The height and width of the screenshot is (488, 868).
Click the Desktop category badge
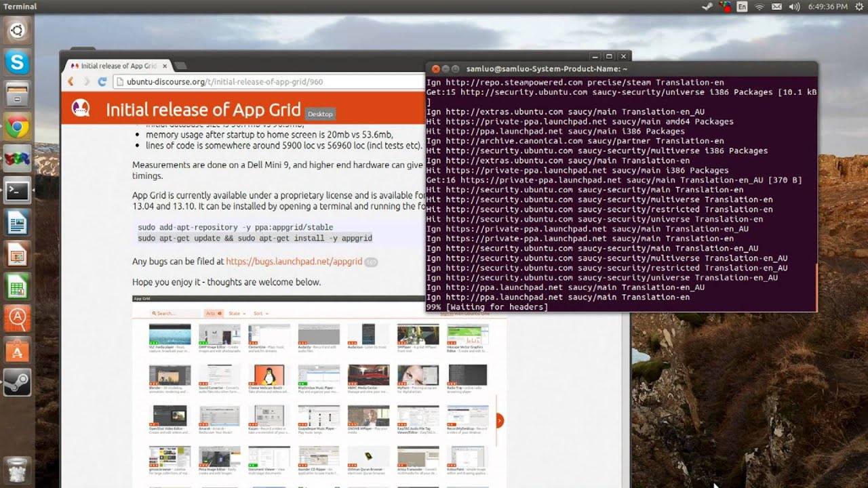[320, 114]
